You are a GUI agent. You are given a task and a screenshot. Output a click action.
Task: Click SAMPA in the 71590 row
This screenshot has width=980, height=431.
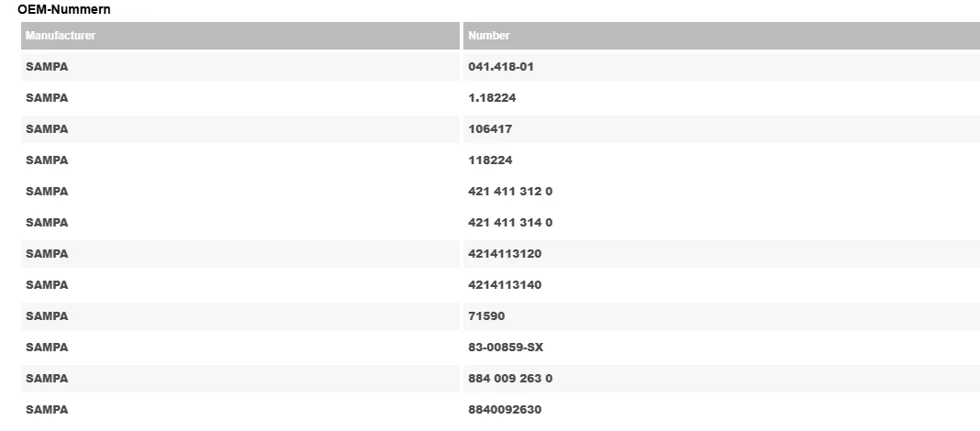pos(47,316)
